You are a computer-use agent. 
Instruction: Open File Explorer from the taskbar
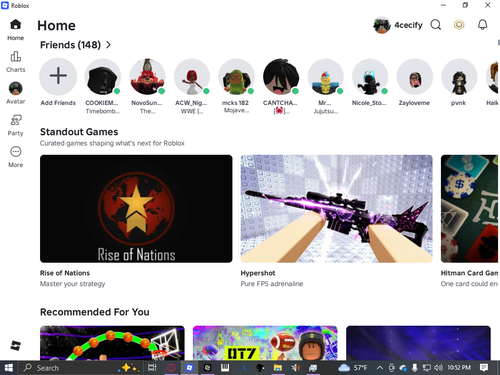tap(277, 368)
